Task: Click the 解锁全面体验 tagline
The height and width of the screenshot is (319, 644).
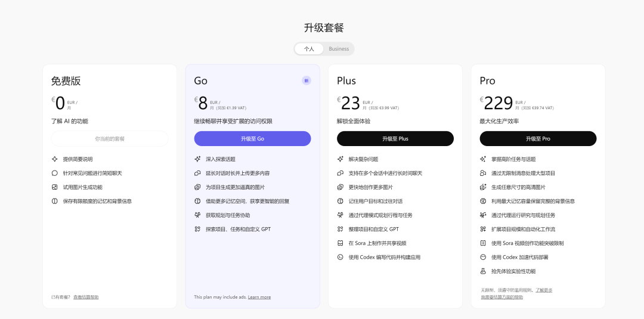Action: click(354, 121)
